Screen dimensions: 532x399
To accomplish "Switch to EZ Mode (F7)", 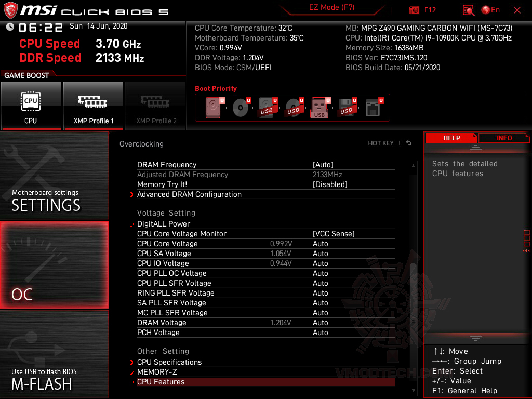I will click(x=331, y=7).
